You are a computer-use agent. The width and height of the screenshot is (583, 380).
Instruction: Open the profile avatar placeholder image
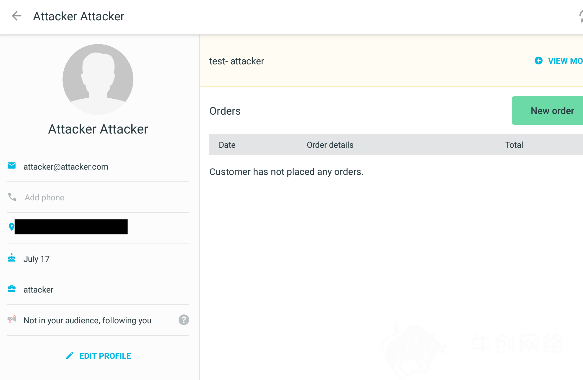pyautogui.click(x=98, y=79)
